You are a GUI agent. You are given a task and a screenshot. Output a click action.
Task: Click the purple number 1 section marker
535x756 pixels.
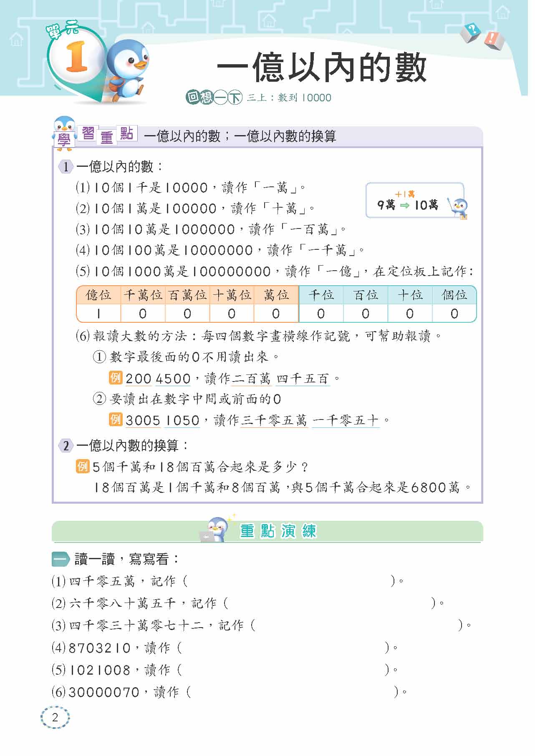tap(66, 167)
